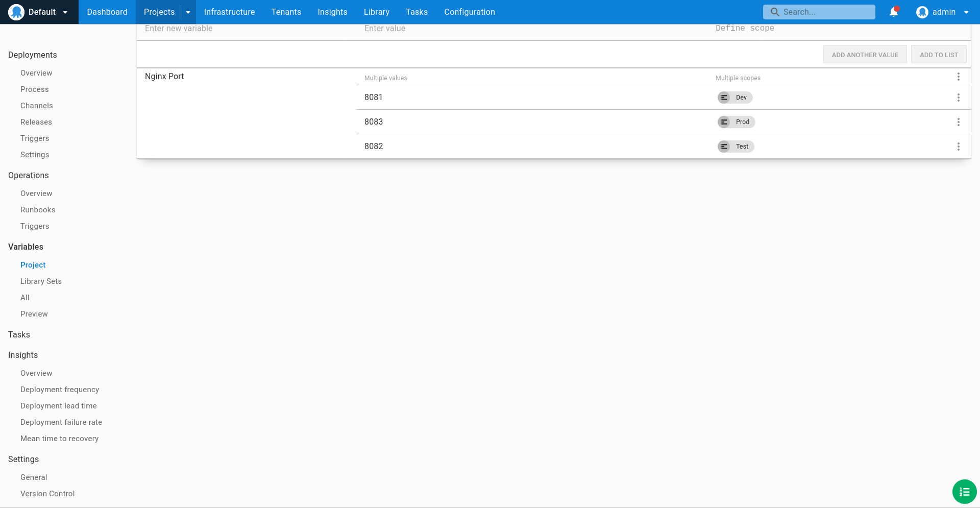Select the 8081 value cell
Viewport: 980px width, 508px height.
click(374, 97)
